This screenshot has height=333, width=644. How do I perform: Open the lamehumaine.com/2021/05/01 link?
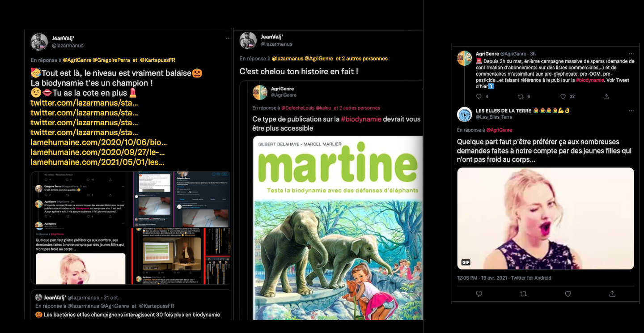click(97, 162)
